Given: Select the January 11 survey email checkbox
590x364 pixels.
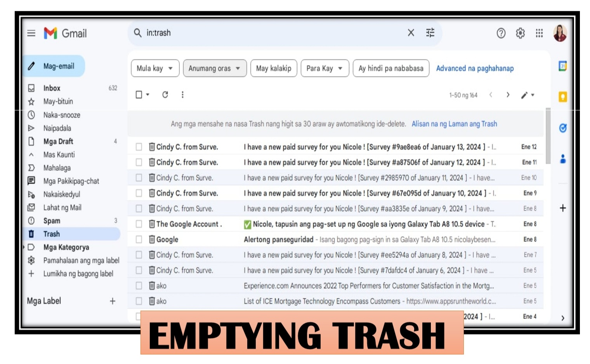Looking at the screenshot, I should click(x=139, y=178).
